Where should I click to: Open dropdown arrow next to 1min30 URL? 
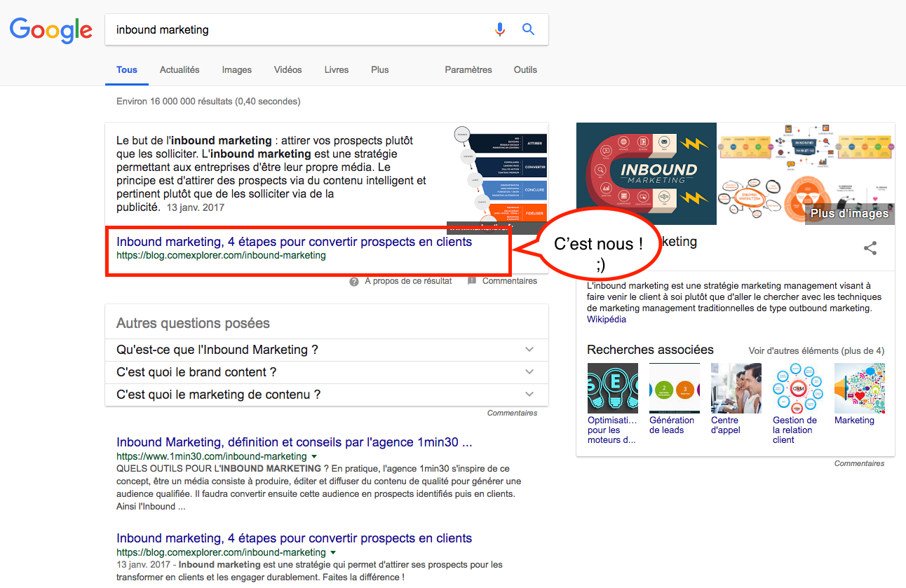click(x=314, y=457)
